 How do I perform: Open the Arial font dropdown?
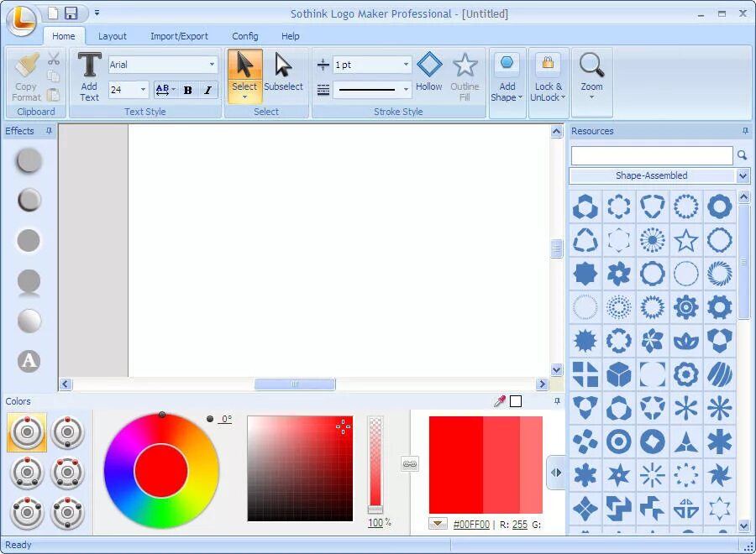(x=212, y=64)
